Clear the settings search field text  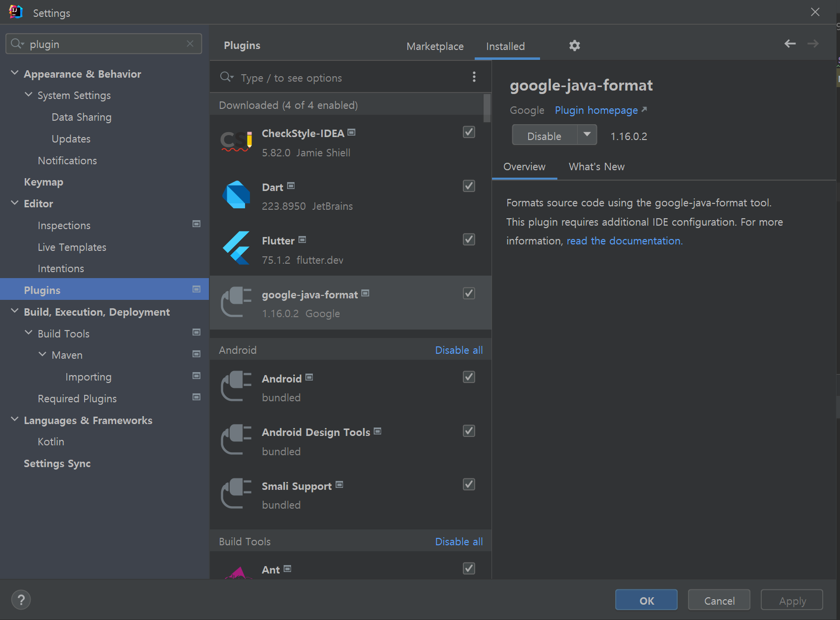[190, 44]
